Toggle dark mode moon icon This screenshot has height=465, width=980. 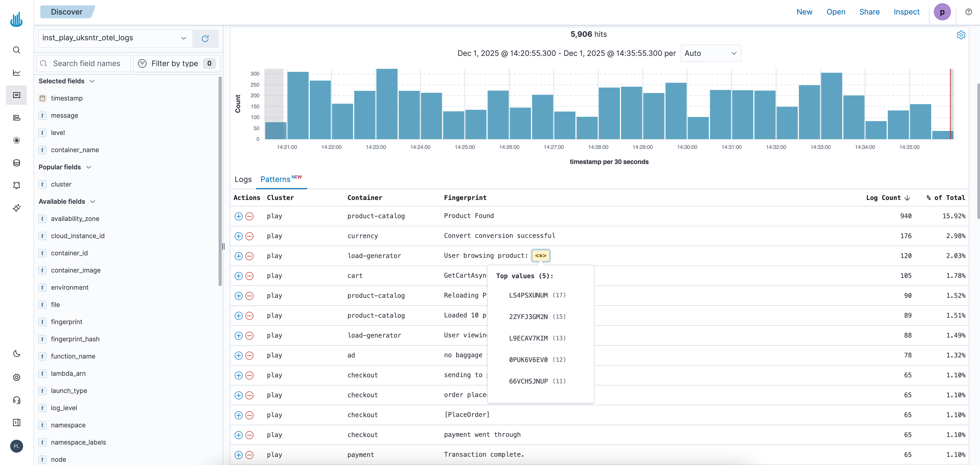[x=16, y=354]
